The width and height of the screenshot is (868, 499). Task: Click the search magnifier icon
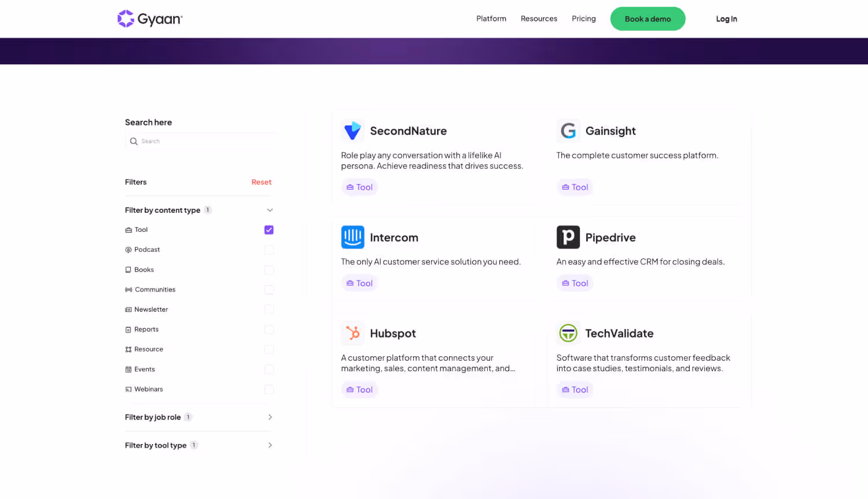point(134,141)
